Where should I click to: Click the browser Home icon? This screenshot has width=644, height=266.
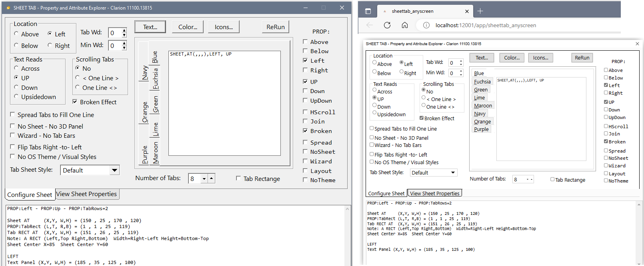(405, 25)
